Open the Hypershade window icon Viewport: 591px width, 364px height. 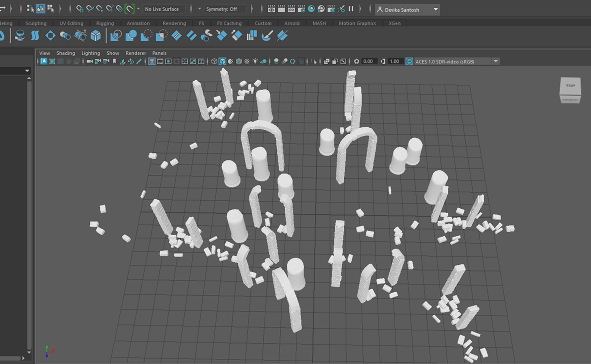tap(311, 8)
